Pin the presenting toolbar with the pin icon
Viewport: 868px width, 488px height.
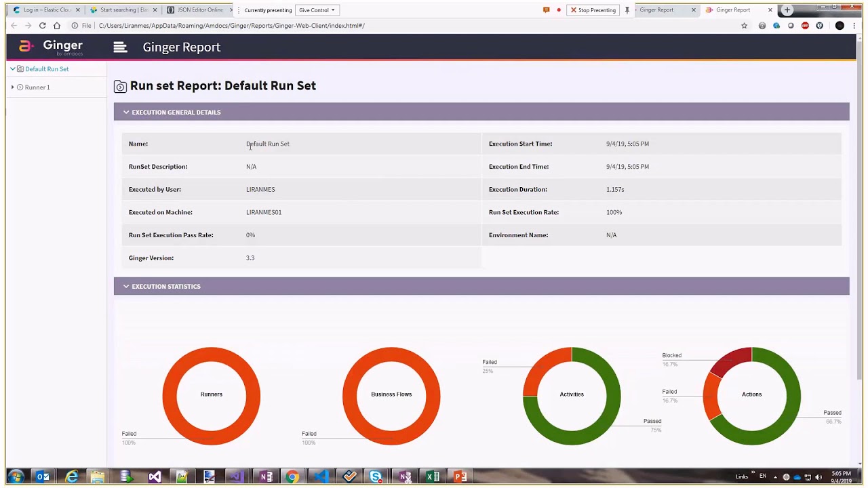click(x=627, y=10)
